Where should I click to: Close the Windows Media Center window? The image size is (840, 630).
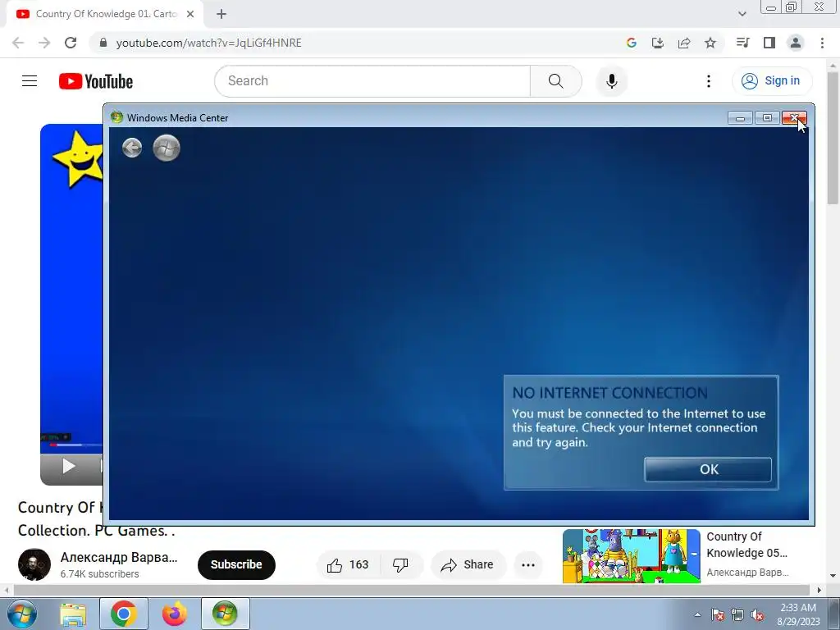(794, 118)
